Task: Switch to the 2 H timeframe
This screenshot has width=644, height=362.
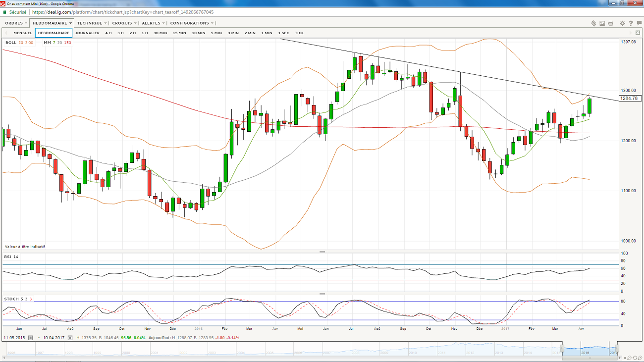Action: coord(133,33)
